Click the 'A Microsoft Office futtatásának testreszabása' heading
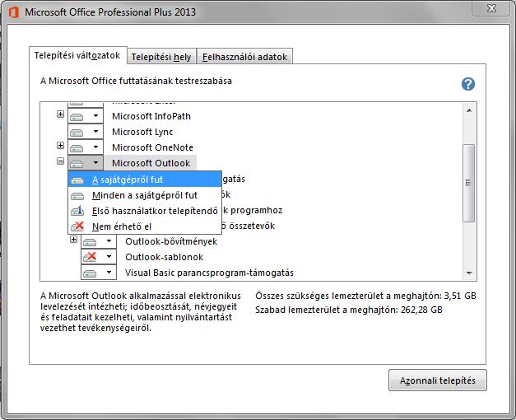 [136, 81]
